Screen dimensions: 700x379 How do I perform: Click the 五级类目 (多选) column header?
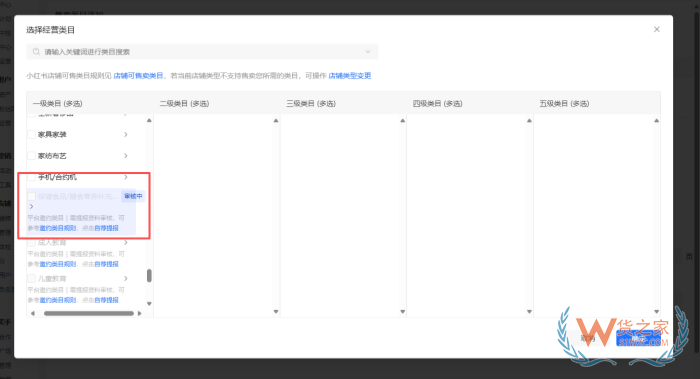click(x=564, y=104)
